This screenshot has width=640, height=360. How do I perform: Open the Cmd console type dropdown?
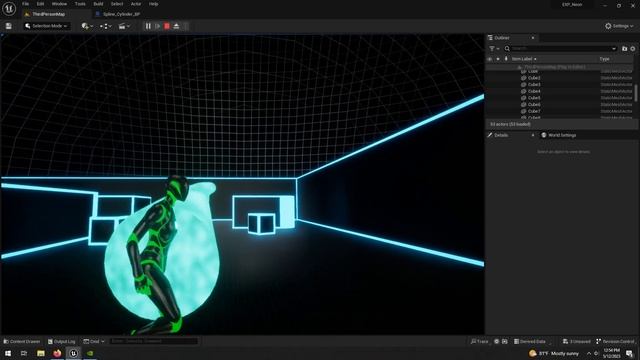(x=94, y=341)
